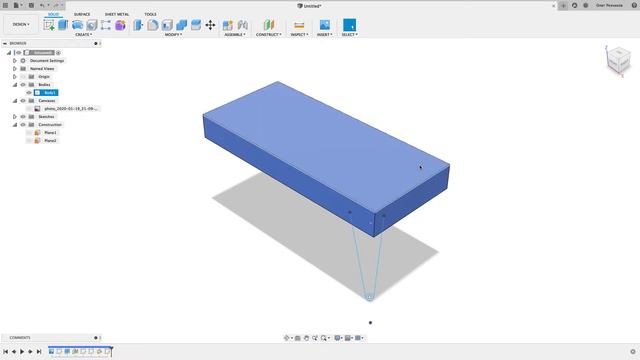Click the Joint tool icon
Viewport: 640px width, 360px height.
tap(242, 25)
